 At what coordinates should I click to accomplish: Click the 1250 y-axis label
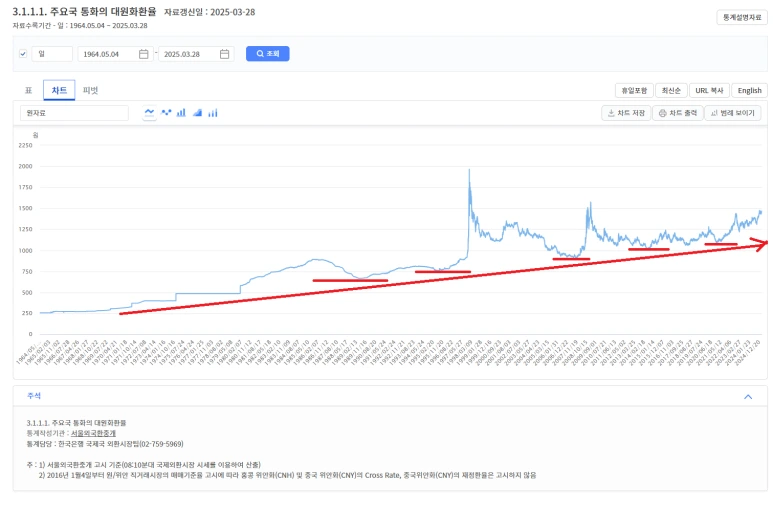point(25,229)
